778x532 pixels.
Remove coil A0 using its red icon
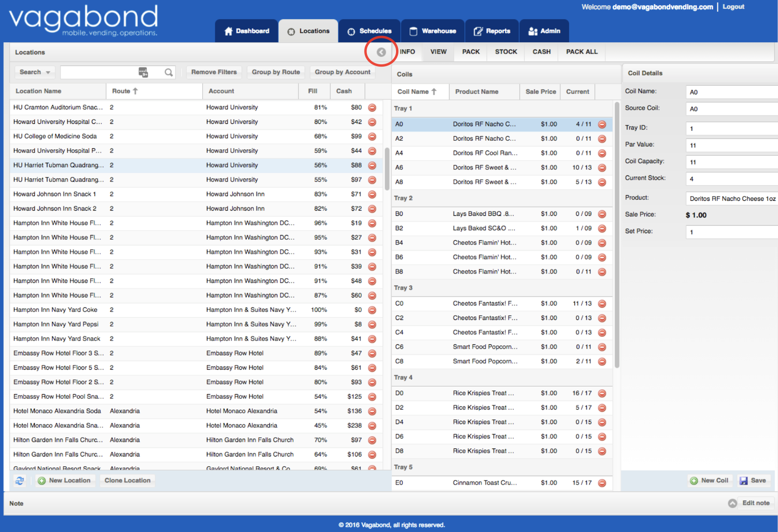click(x=602, y=124)
